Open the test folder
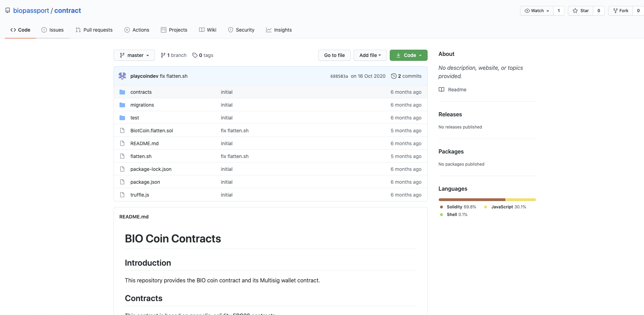 click(x=135, y=118)
